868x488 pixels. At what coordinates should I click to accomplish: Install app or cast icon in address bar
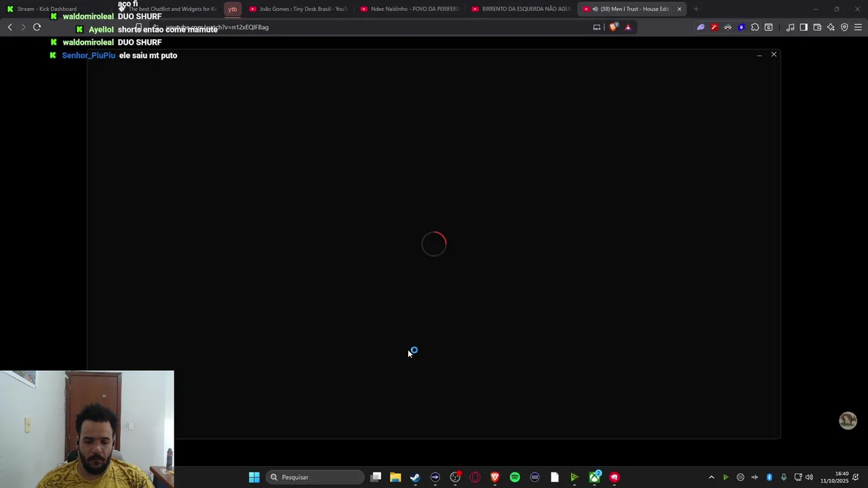click(x=597, y=27)
